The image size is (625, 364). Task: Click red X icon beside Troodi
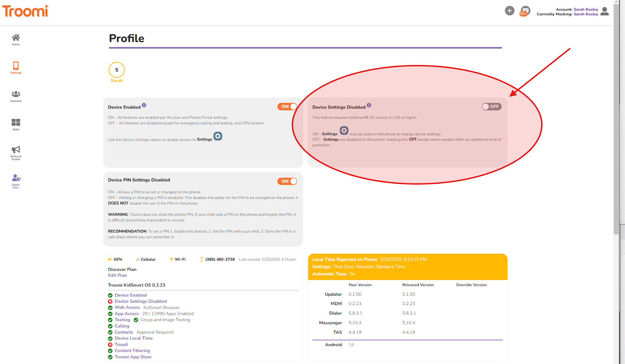(x=110, y=345)
